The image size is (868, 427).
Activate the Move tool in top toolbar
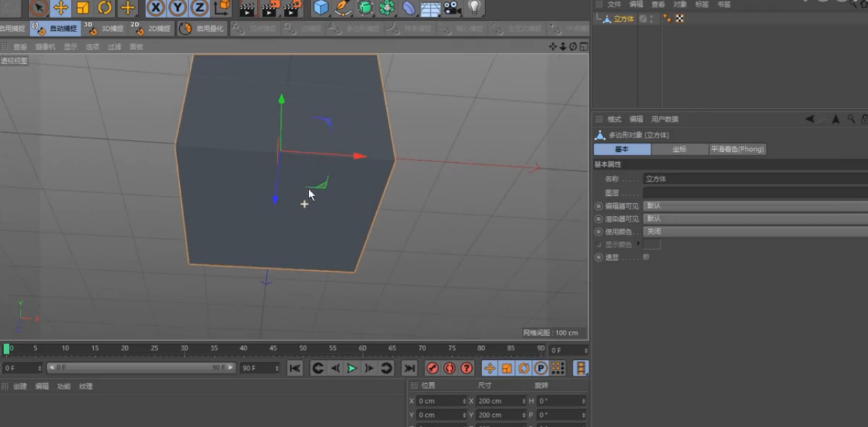(x=61, y=8)
